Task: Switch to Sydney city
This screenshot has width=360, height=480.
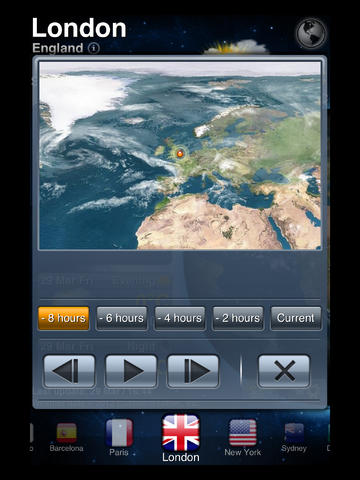Action: pyautogui.click(x=294, y=437)
